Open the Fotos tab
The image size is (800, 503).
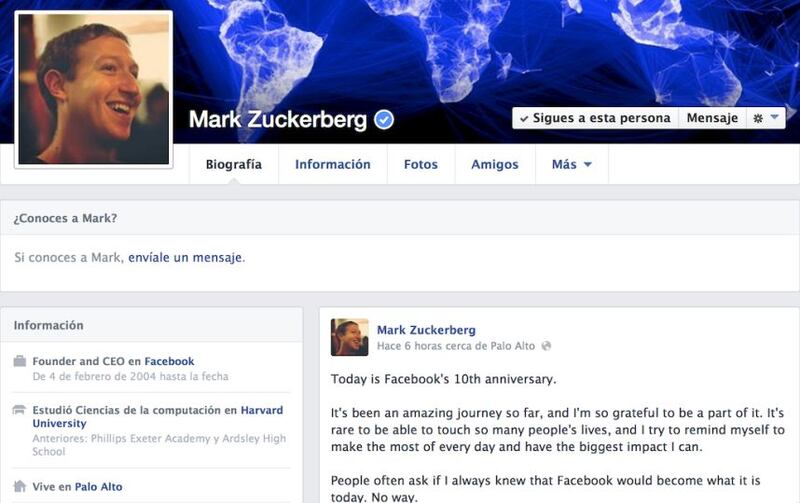point(420,164)
